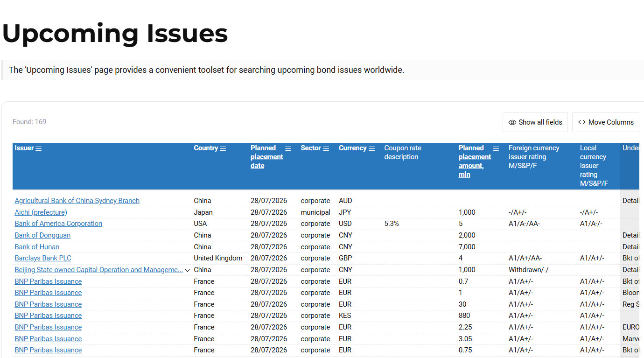Expand the Beijing State-owned Capital row chevron

tap(187, 270)
